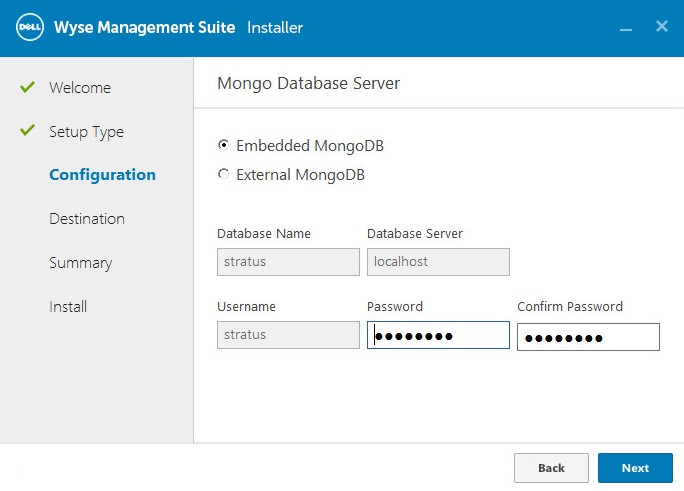Proceed with the Next button
Image resolution: width=684 pixels, height=491 pixels.
635,468
